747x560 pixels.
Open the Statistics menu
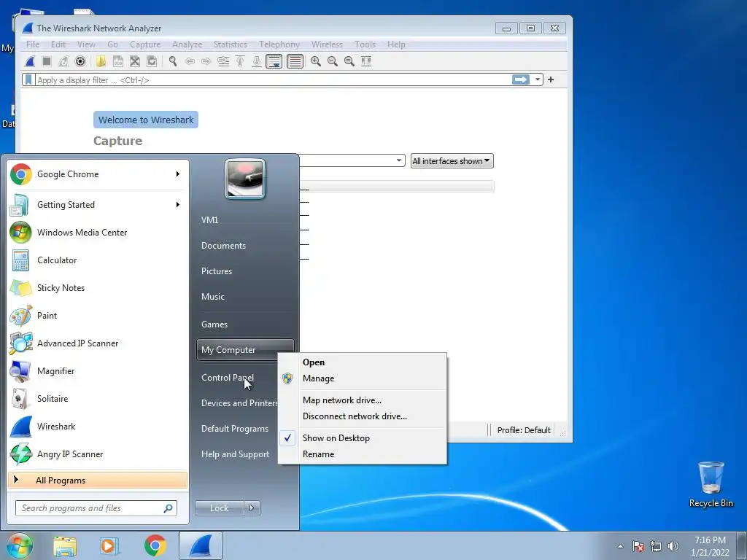(230, 44)
